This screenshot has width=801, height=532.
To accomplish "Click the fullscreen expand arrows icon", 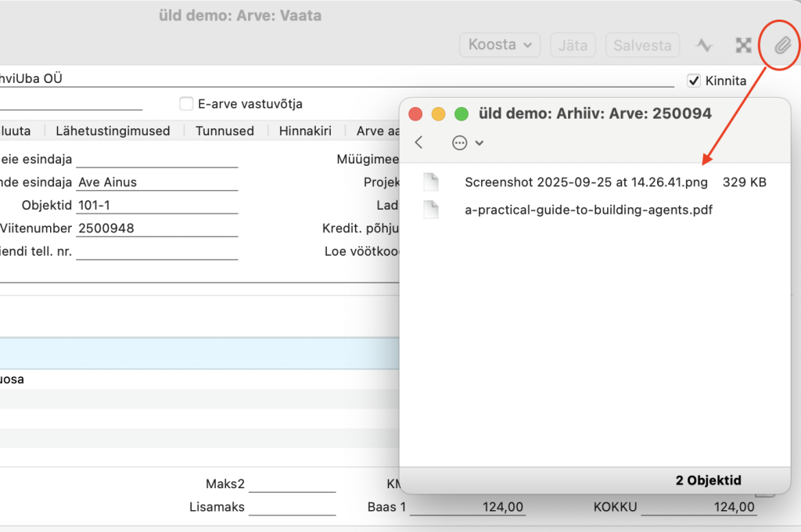I will pos(743,45).
